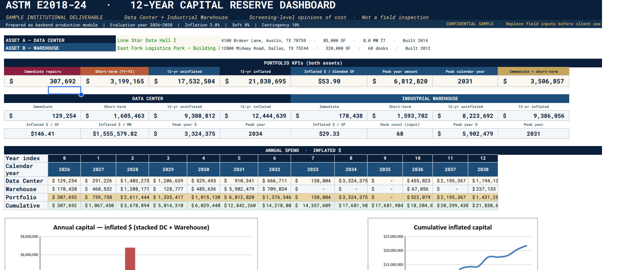Click the INDUSTRIAL WAREHOUSE section header
This screenshot has height=270, width=644.
pyautogui.click(x=430, y=98)
